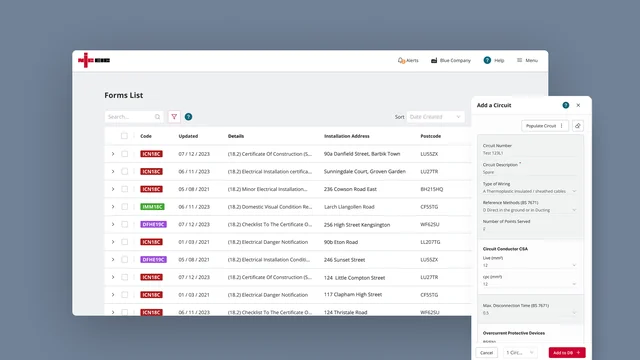Click the eraser clear icon
The height and width of the screenshot is (360, 640).
pyautogui.click(x=578, y=126)
